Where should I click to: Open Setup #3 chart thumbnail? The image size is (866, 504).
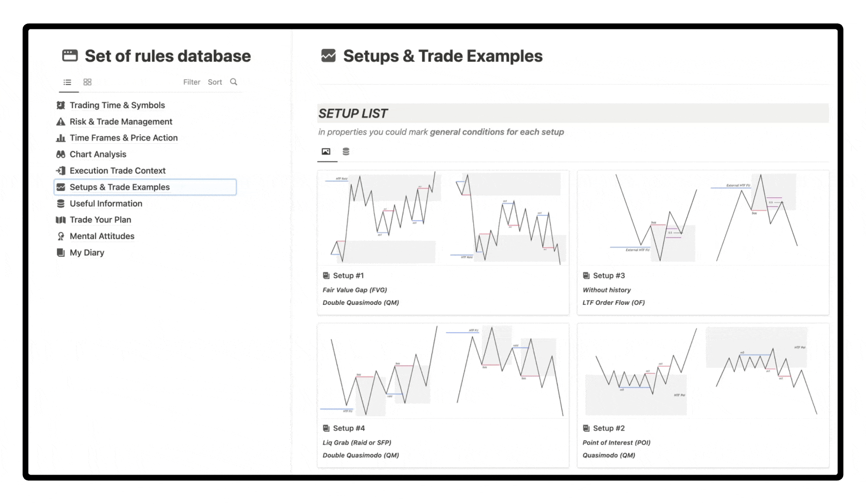(703, 218)
